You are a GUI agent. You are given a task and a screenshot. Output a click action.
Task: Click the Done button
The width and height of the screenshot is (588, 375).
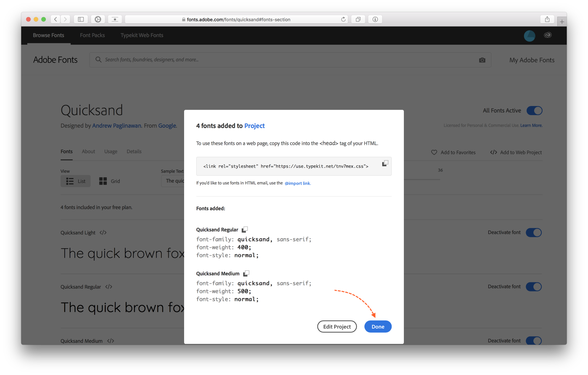tap(378, 327)
